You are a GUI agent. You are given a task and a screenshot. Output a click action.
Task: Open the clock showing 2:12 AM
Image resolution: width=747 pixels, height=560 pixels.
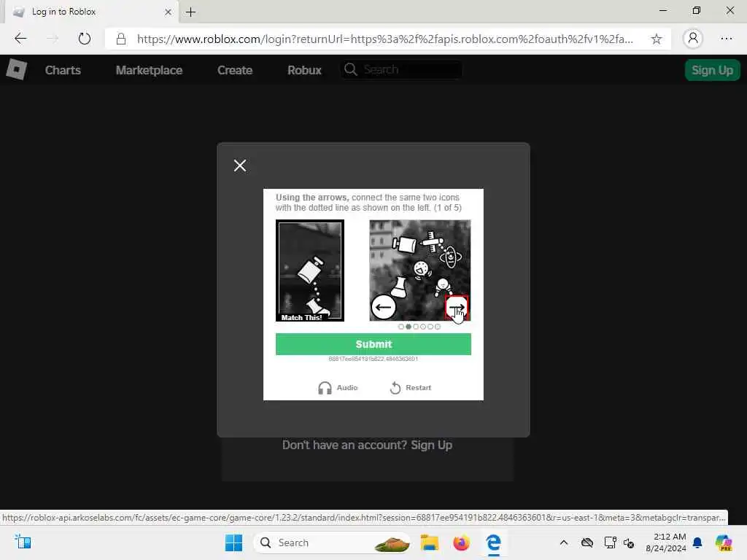pyautogui.click(x=666, y=542)
